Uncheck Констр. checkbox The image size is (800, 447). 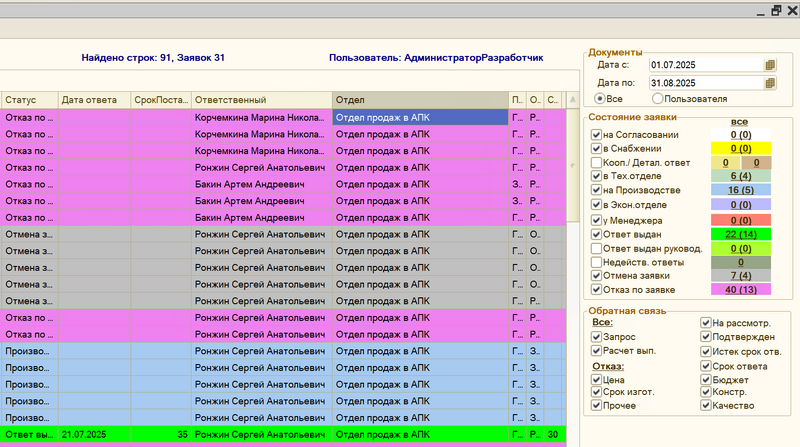[x=706, y=392]
